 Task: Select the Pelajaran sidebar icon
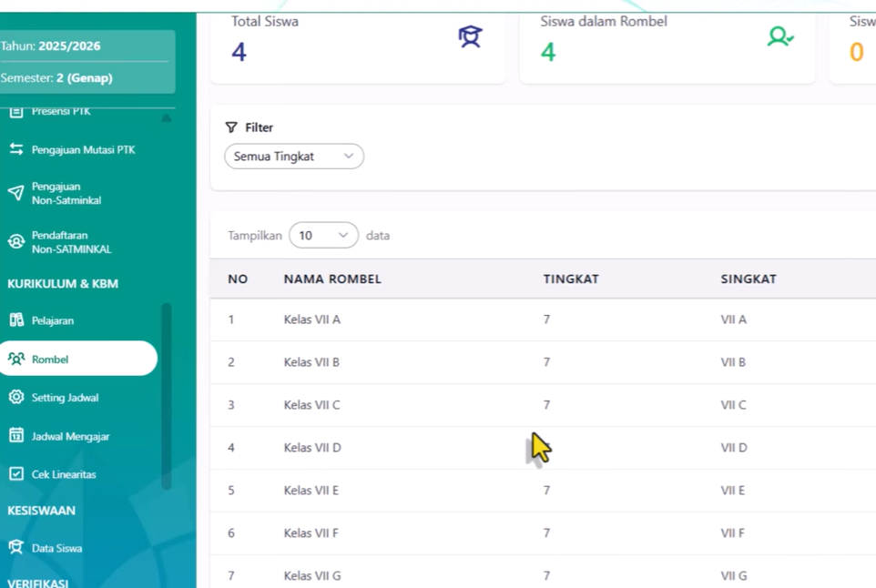coord(16,320)
